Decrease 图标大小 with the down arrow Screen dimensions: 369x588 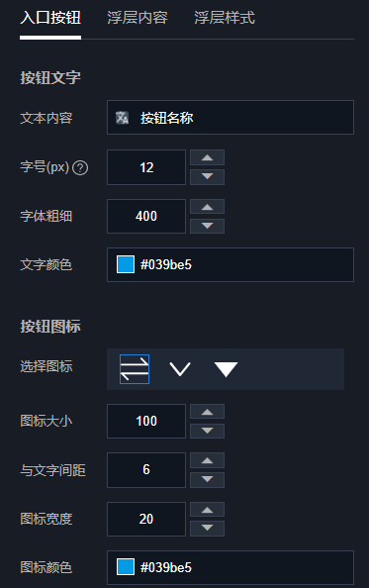coord(207,431)
